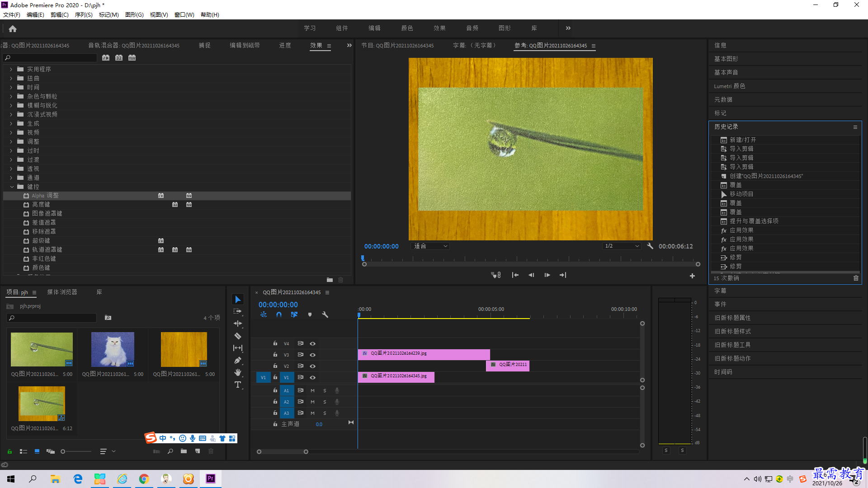The height and width of the screenshot is (488, 868).
Task: Step back one frame
Action: [x=531, y=275]
